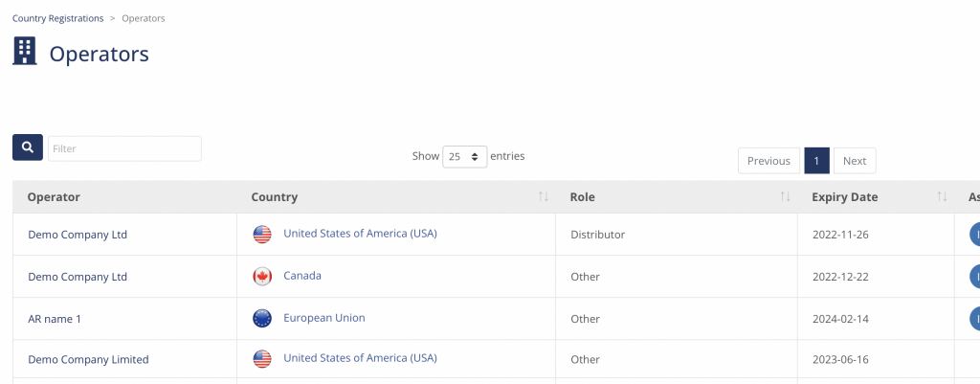The image size is (980, 384).
Task: Click the European Union flag icon
Action: coord(262,318)
